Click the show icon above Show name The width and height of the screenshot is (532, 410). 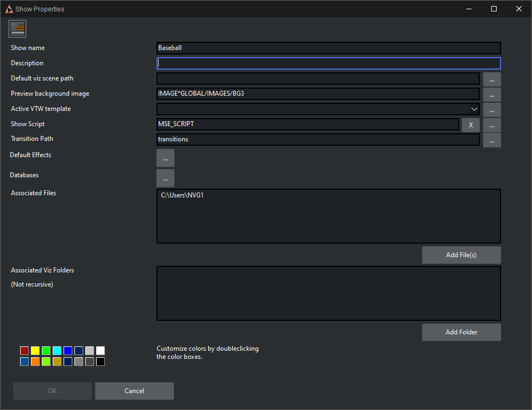(17, 29)
